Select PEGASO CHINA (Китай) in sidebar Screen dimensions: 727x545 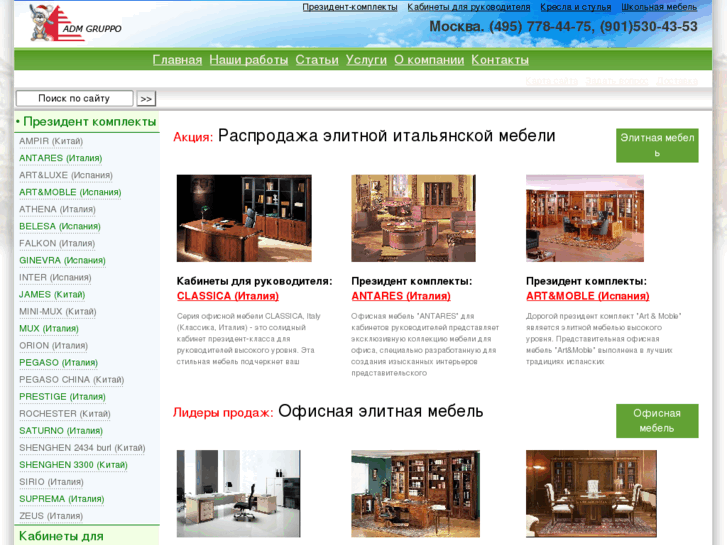coord(71,379)
